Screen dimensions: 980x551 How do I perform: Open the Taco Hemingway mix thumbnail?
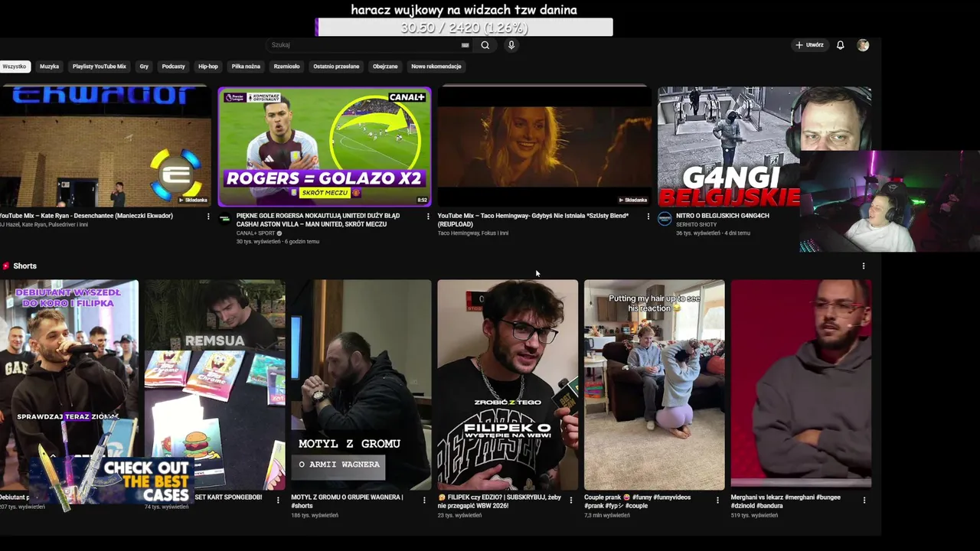pos(544,146)
